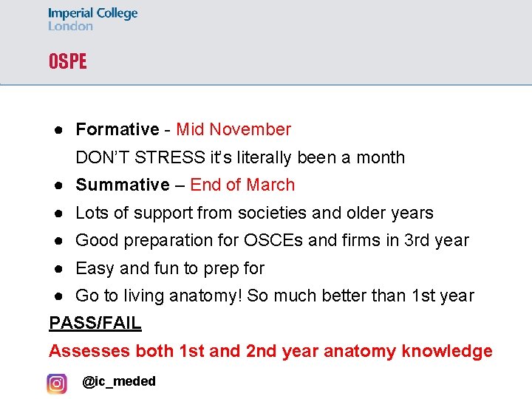Click the red End of March text
The image size is (532, 399).
click(242, 185)
